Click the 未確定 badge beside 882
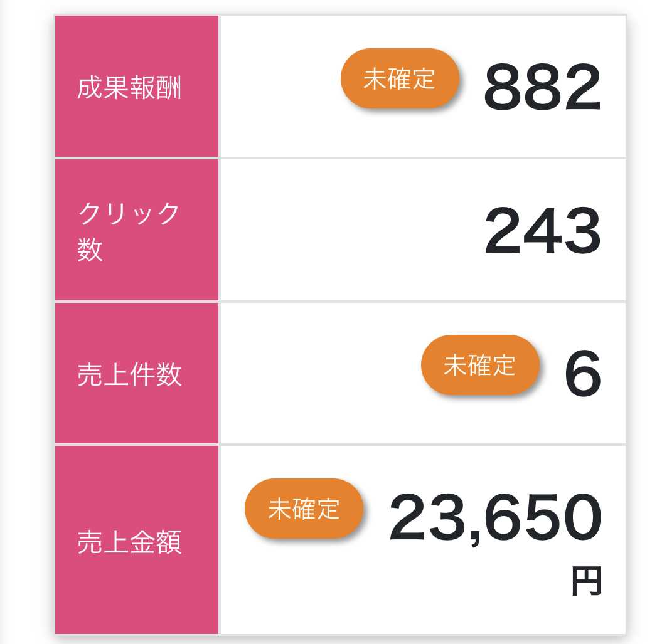662x644 pixels. tap(400, 78)
